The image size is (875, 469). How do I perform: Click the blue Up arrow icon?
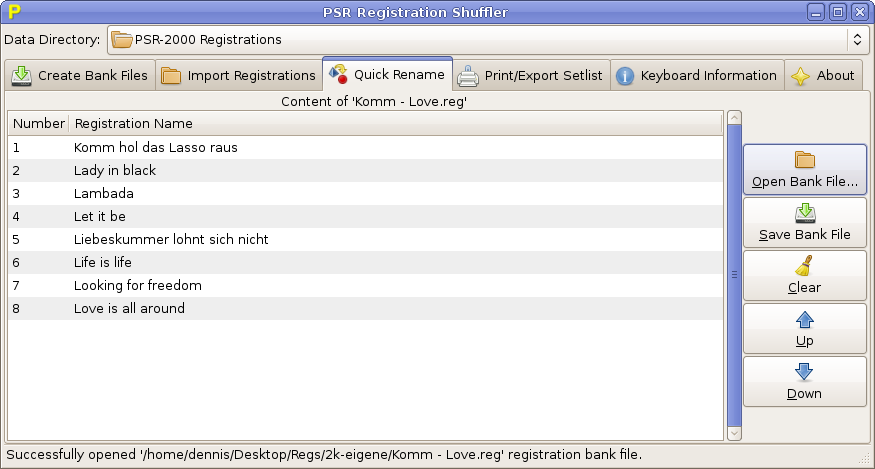coord(804,320)
